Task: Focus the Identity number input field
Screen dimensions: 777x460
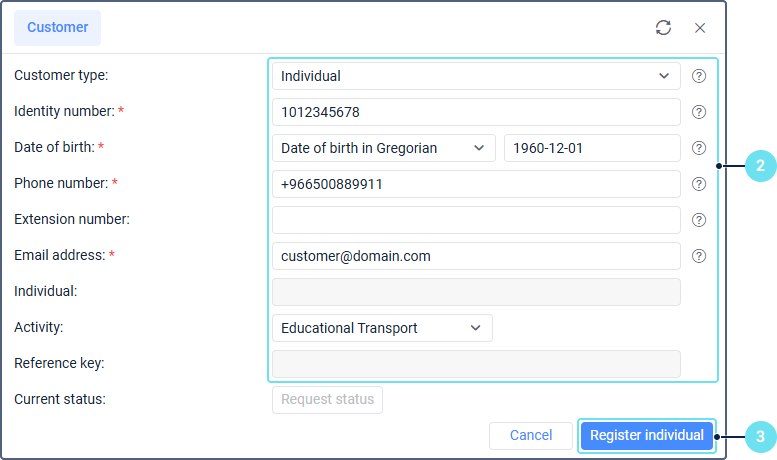Action: [476, 112]
